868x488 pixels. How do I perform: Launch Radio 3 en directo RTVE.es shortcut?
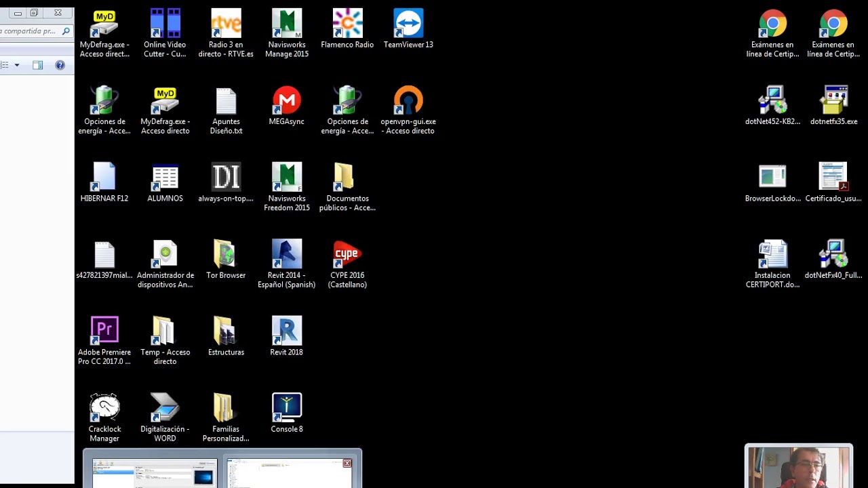pos(226,33)
